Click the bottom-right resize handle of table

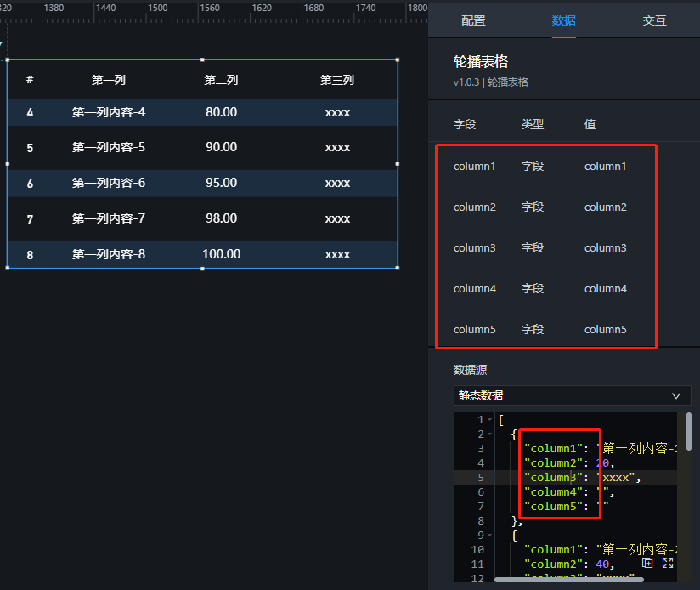398,268
